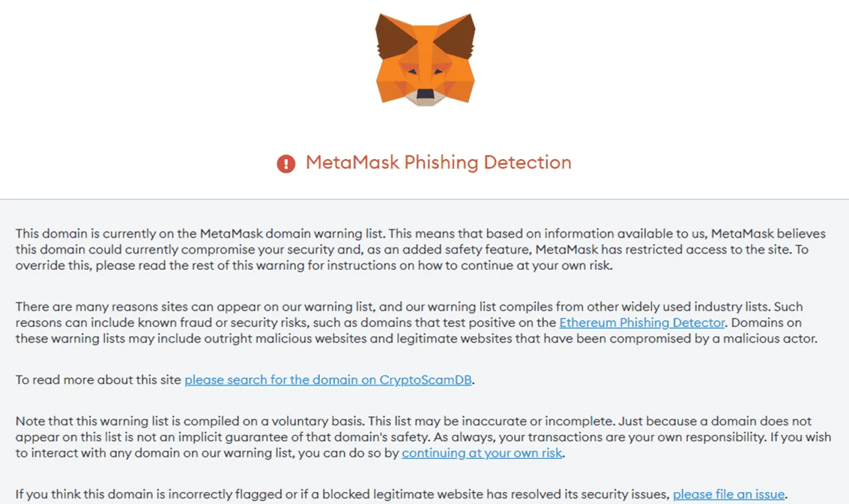Image resolution: width=849 pixels, height=504 pixels.
Task: Click the horizontal divider below the heading
Action: coord(424,199)
